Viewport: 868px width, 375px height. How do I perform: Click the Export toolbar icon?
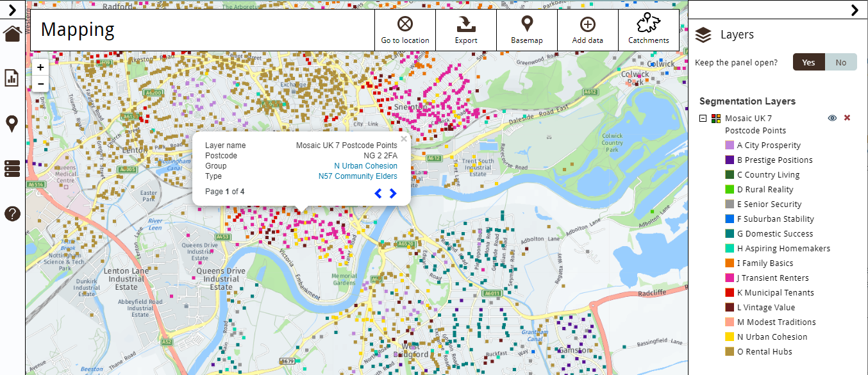pyautogui.click(x=466, y=30)
